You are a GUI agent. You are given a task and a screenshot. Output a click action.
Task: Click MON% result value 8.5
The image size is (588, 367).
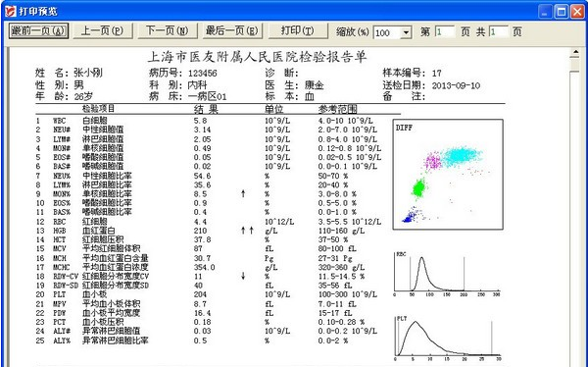point(200,194)
